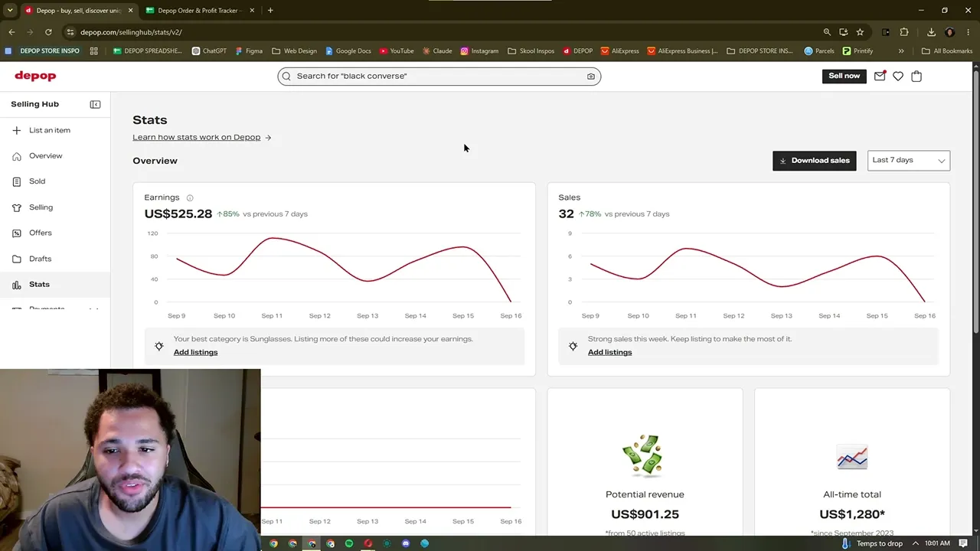Image resolution: width=980 pixels, height=551 pixels.
Task: Open the AliExpress Business bookmark
Action: click(x=682, y=51)
